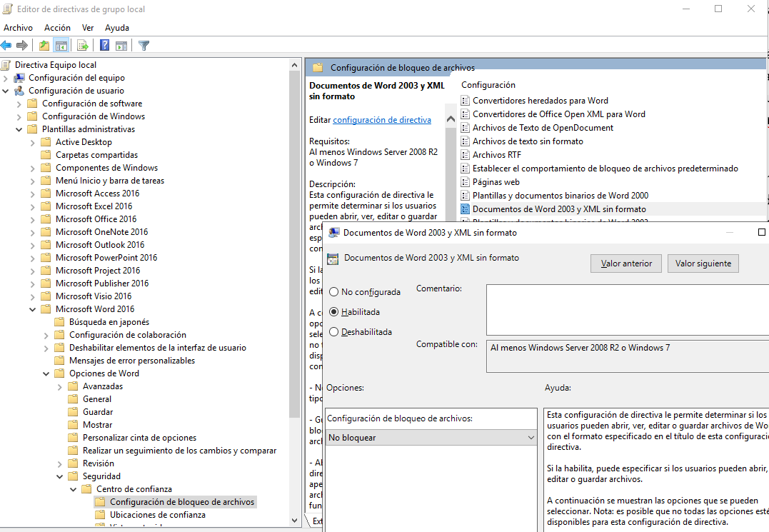The image size is (769, 532).
Task: Click the Configuración de usuario user icon
Action: 19,90
